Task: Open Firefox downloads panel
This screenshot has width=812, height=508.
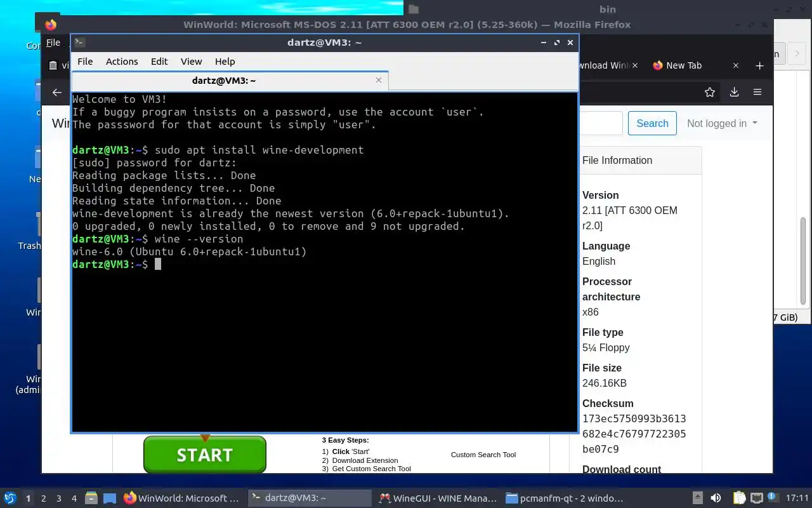Action: click(734, 92)
